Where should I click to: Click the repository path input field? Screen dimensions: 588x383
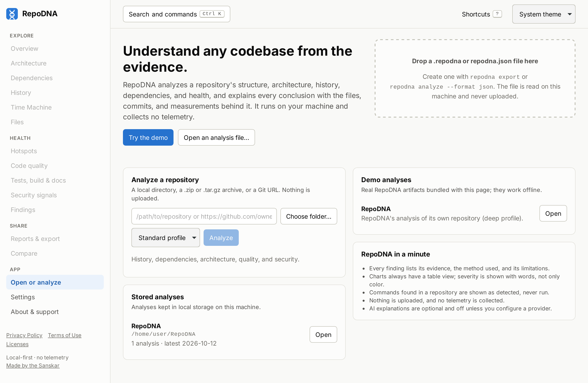click(x=204, y=216)
